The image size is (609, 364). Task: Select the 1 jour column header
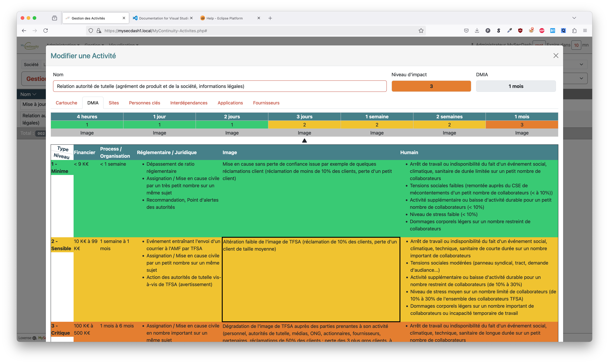tap(159, 117)
